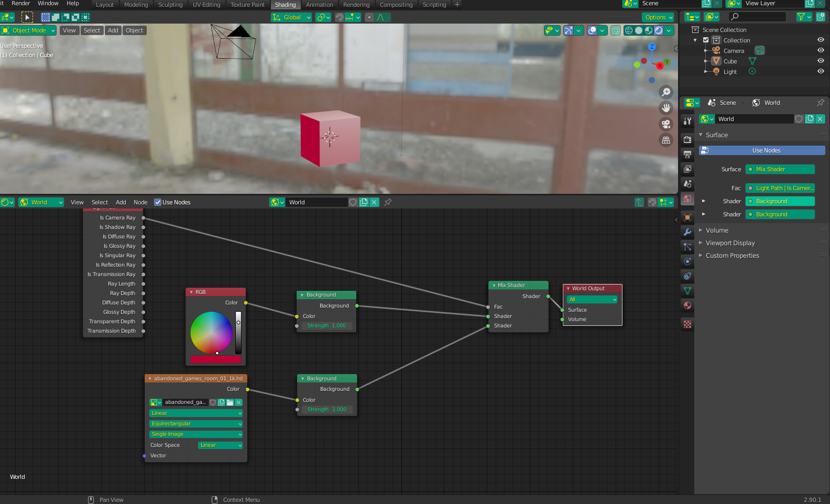This screenshot has height=504, width=830.
Task: Select solid viewport shading mode
Action: [639, 30]
